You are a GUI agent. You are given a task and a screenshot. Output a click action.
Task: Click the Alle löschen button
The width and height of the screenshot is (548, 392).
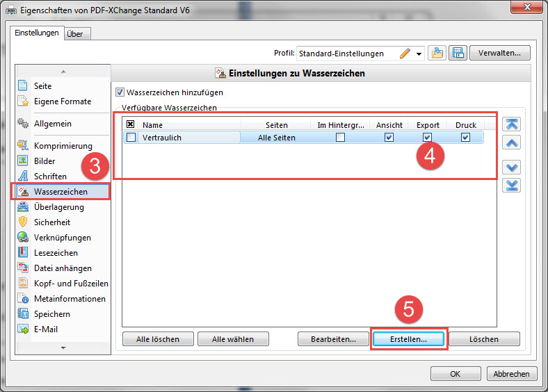tap(158, 339)
